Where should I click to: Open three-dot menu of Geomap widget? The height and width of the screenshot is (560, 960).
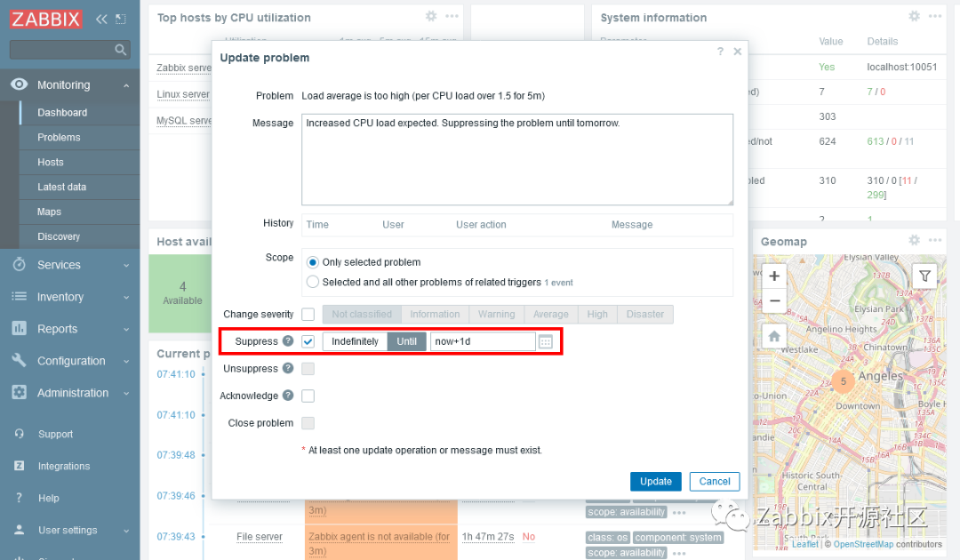pyautogui.click(x=935, y=241)
